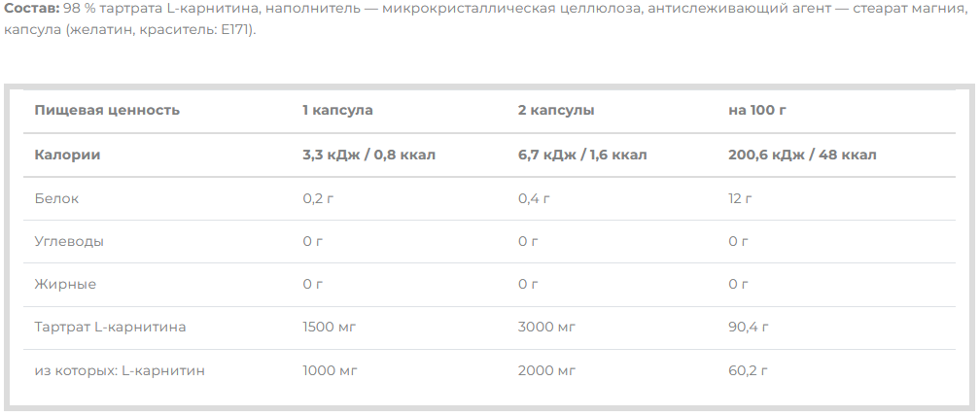Select the 'Пищевая ценность' table header
Screen dimensions: 980x416
coord(107,111)
